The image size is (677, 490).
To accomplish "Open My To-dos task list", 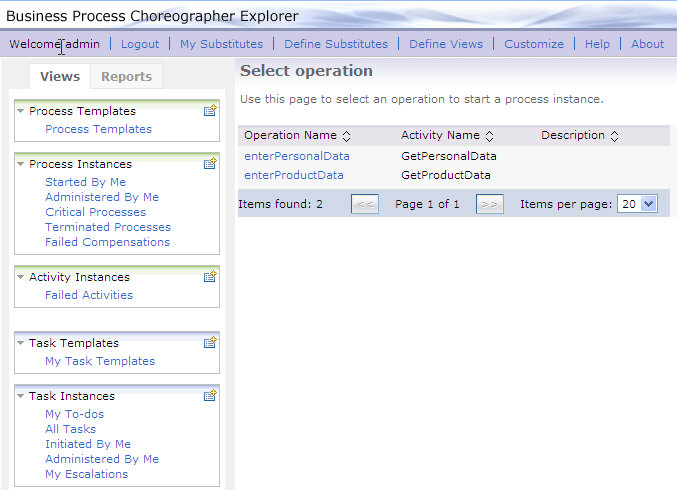I will [x=75, y=414].
